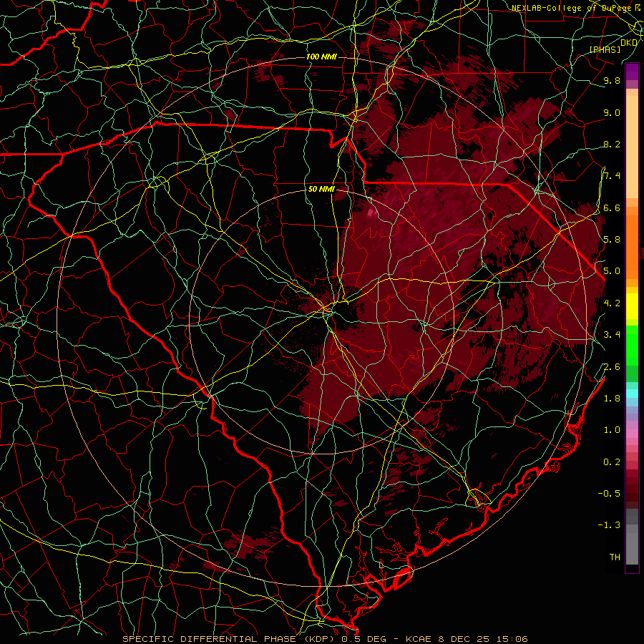Click the 9.0 scale value
This screenshot has height=644, width=644.
click(x=612, y=112)
